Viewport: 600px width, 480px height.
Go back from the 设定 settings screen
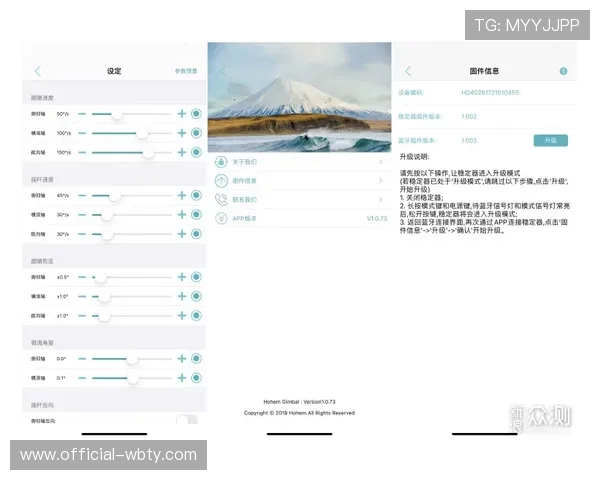click(38, 71)
